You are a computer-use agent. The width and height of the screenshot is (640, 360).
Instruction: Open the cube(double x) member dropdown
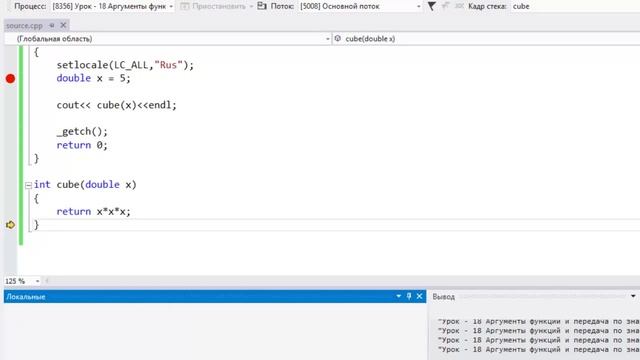(487, 39)
